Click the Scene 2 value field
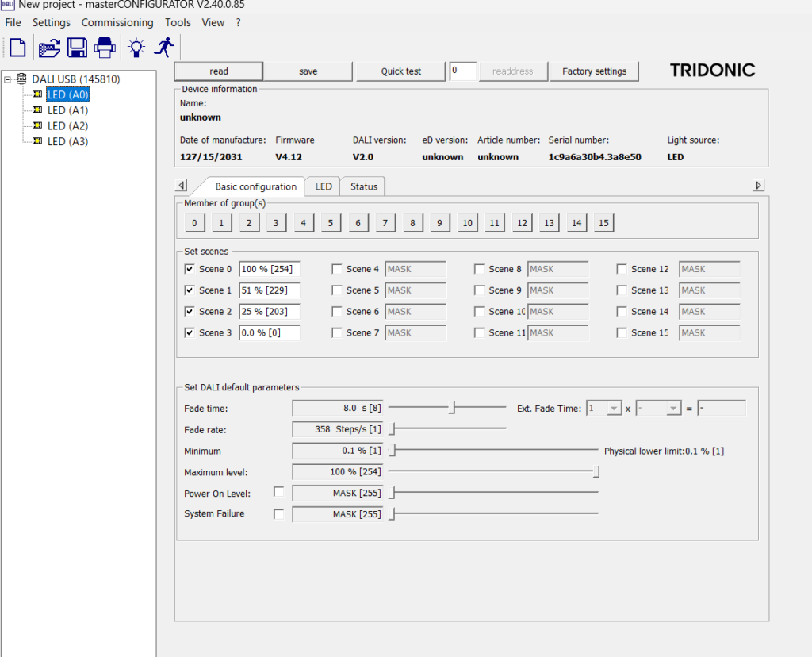 point(270,311)
